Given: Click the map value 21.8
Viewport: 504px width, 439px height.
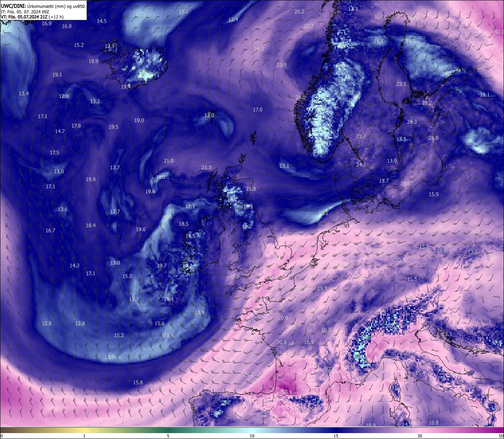Looking at the screenshot, I should point(251,189).
